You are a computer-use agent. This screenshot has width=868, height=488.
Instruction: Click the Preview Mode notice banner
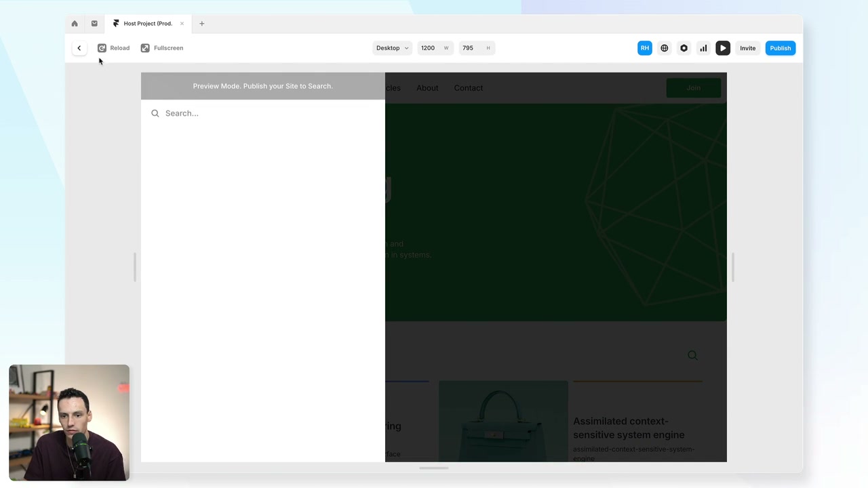tap(263, 86)
